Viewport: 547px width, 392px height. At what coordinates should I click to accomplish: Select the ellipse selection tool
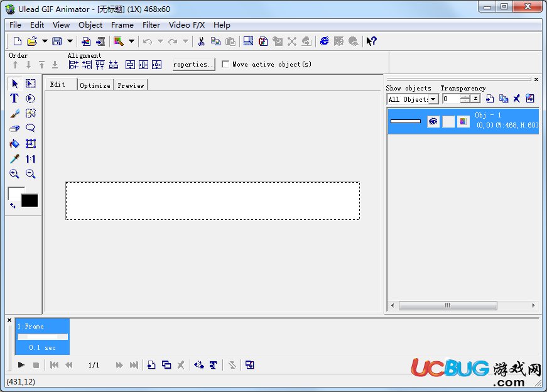click(x=30, y=99)
